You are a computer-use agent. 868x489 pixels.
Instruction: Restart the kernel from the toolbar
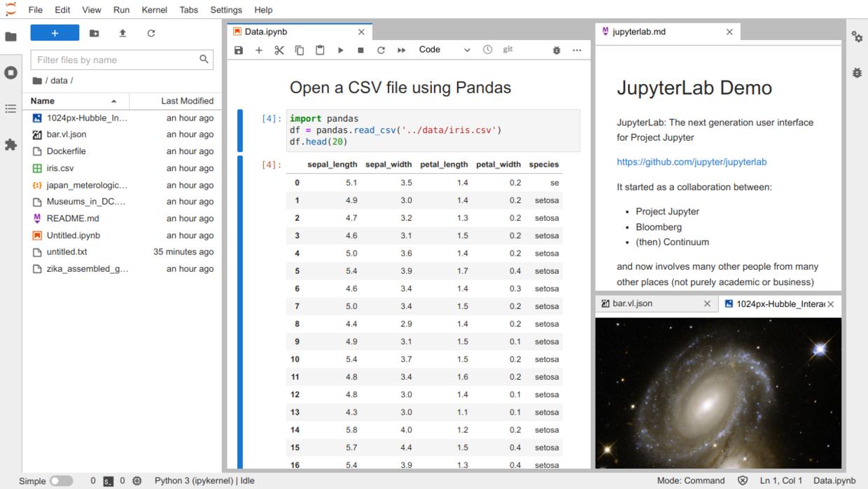tap(381, 50)
